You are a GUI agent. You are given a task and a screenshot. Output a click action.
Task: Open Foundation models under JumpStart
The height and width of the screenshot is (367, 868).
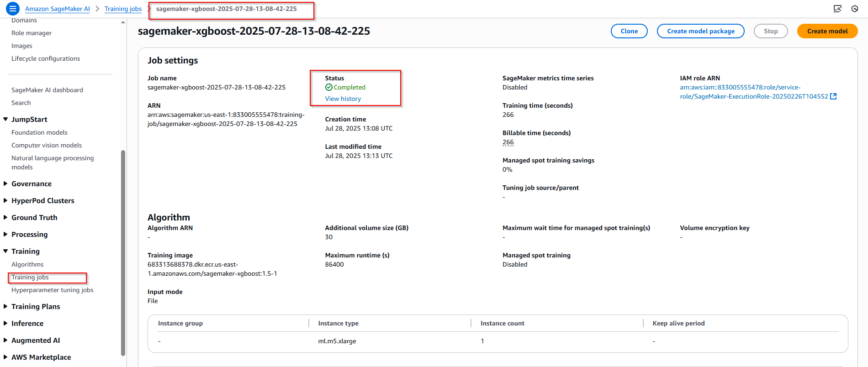pos(39,132)
